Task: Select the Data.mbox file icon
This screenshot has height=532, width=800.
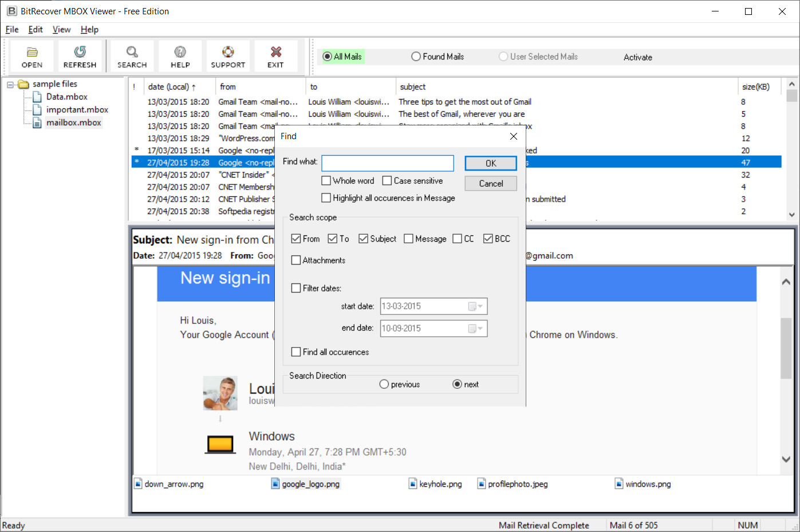Action: tap(37, 97)
